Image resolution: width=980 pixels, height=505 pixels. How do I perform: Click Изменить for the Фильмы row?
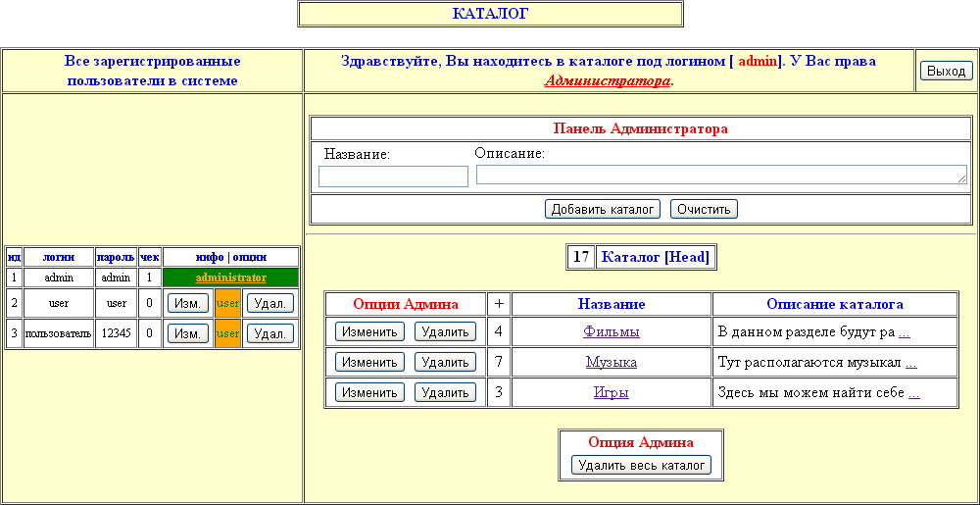369,332
